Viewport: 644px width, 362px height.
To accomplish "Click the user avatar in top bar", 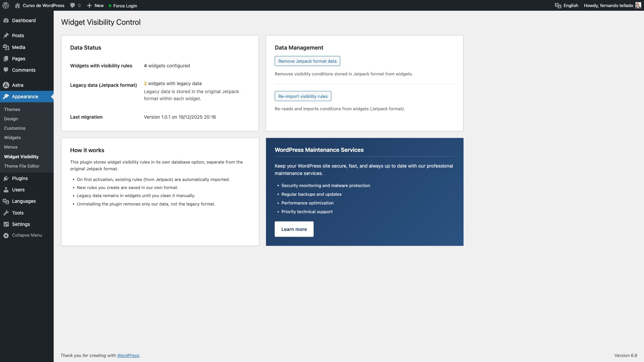I will coord(638,5).
